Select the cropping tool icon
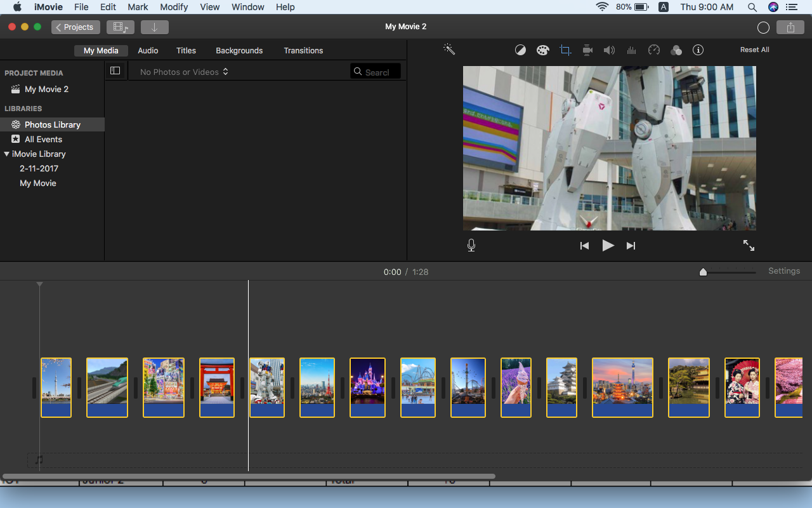Image resolution: width=812 pixels, height=508 pixels. [565, 50]
